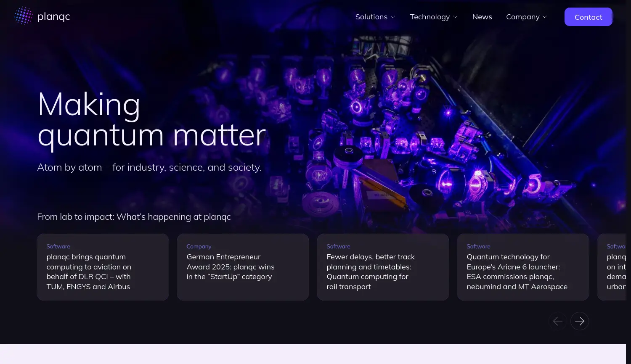Viewport: 631px width, 364px height.
Task: Click the Software tag on aviation card
Action: [58, 246]
